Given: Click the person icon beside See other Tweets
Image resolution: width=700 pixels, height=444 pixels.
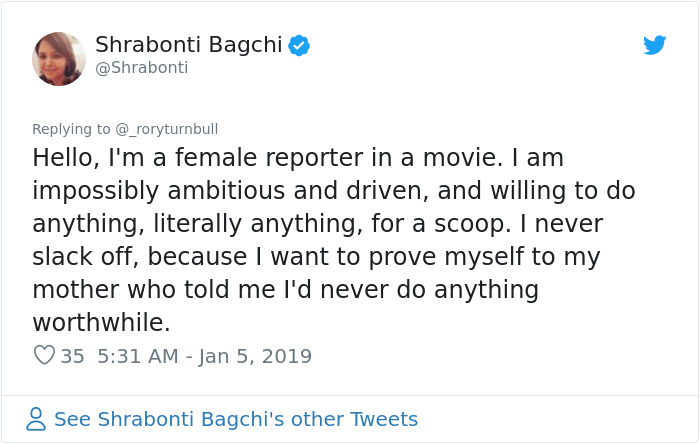Looking at the screenshot, I should point(36,419).
